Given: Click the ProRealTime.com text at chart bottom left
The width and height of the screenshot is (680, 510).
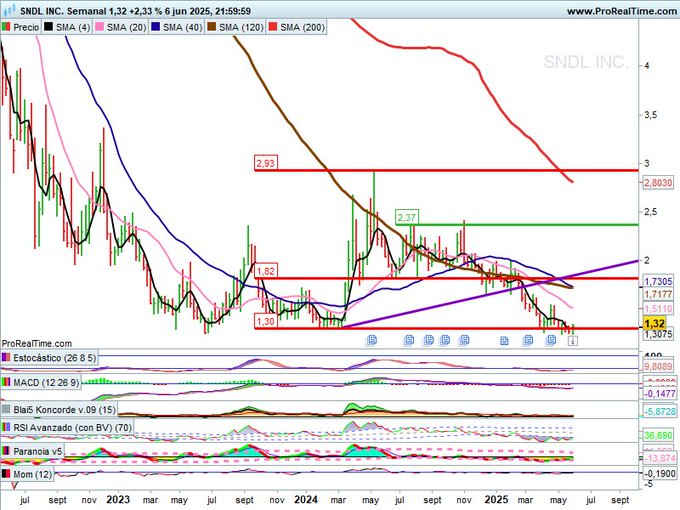Looking at the screenshot, I should tap(36, 343).
